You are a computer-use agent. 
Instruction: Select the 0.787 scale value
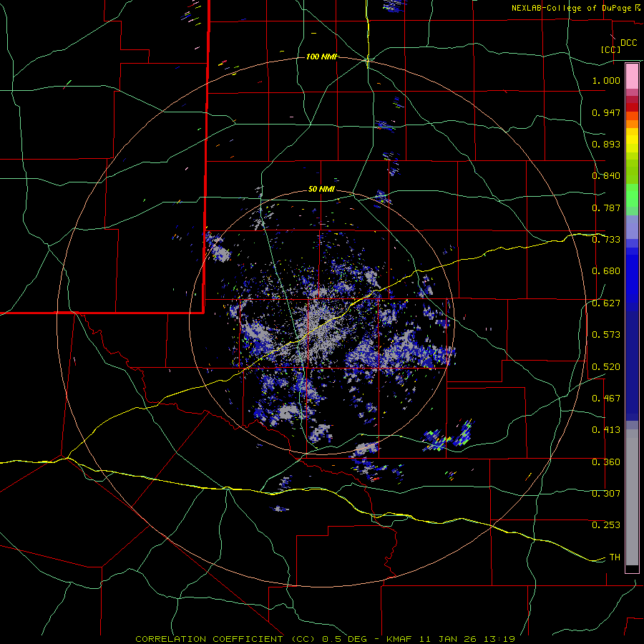606,208
